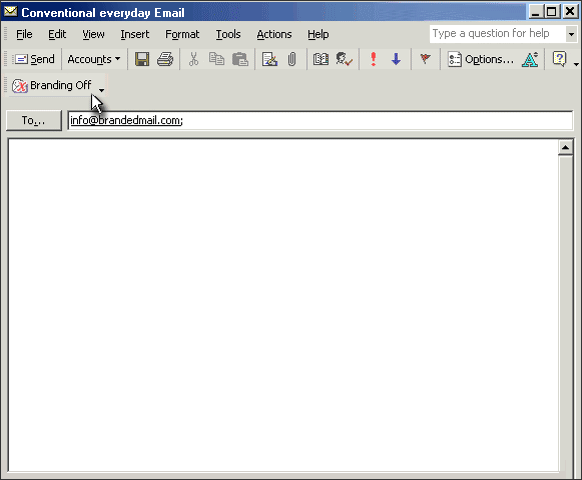The height and width of the screenshot is (480, 582).
Task: Click the Print icon in toolbar
Action: (x=165, y=59)
